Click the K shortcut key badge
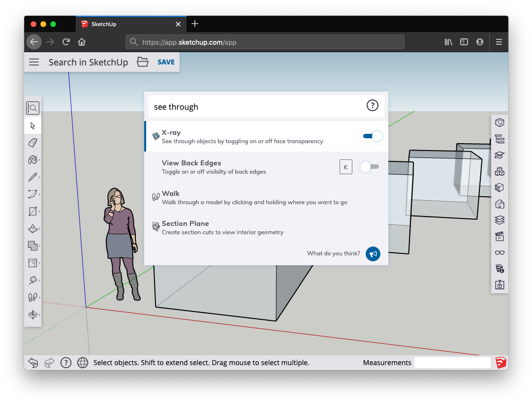 pos(346,167)
